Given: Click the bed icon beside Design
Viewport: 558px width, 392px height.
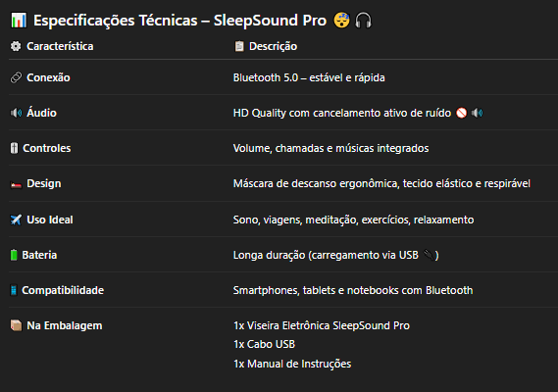Looking at the screenshot, I should click(x=16, y=184).
